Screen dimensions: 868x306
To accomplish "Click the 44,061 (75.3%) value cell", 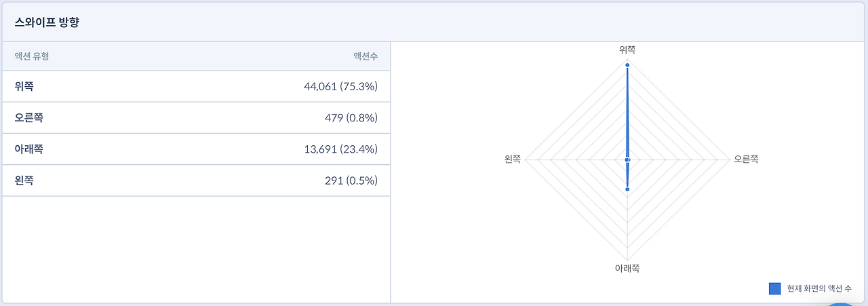I will pos(341,86).
